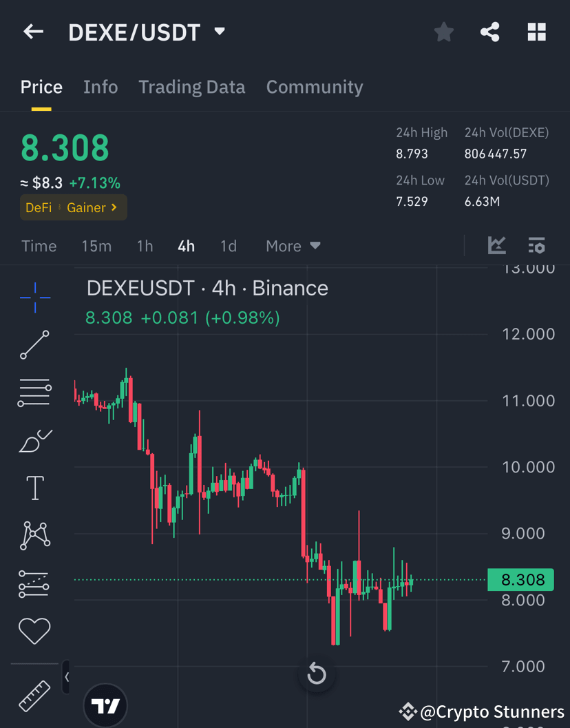Screen dimensions: 570x728
Task: Expand the More timeframe options
Action: click(293, 246)
